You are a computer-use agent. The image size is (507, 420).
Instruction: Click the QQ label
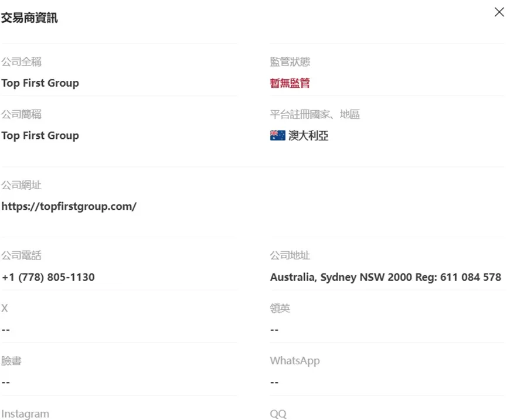278,414
